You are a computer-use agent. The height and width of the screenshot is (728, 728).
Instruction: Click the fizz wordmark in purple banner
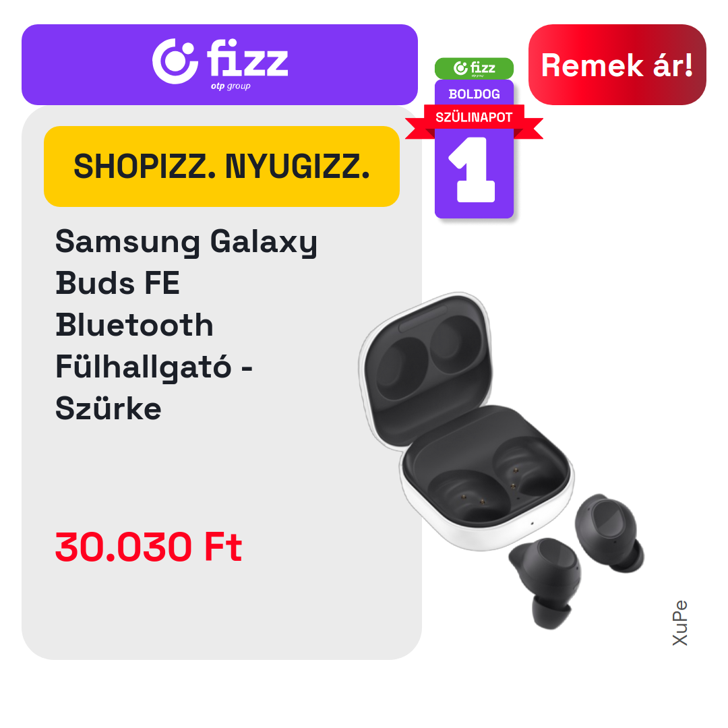point(247,58)
